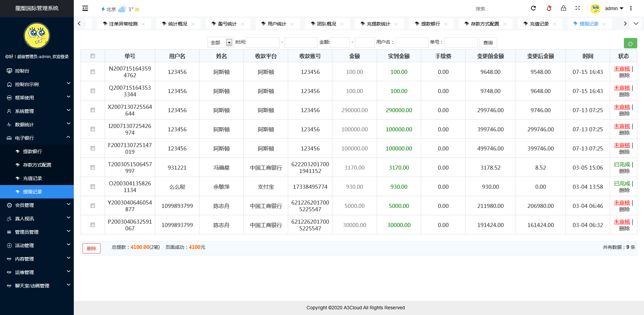Enter fullscreen via the expand icon

click(578, 8)
